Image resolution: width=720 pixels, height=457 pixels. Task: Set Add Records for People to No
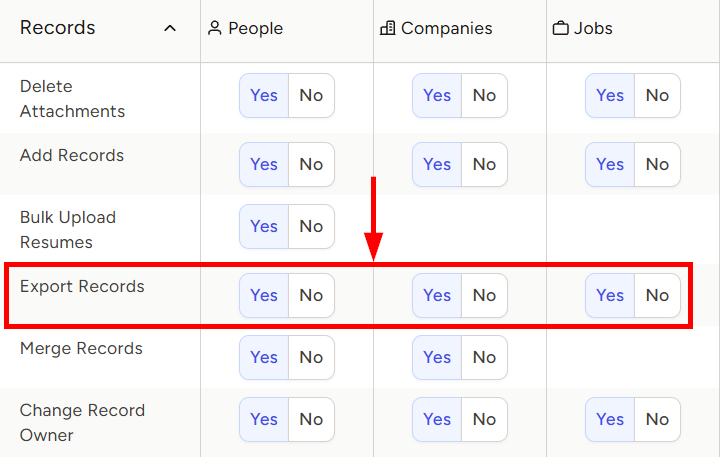311,164
